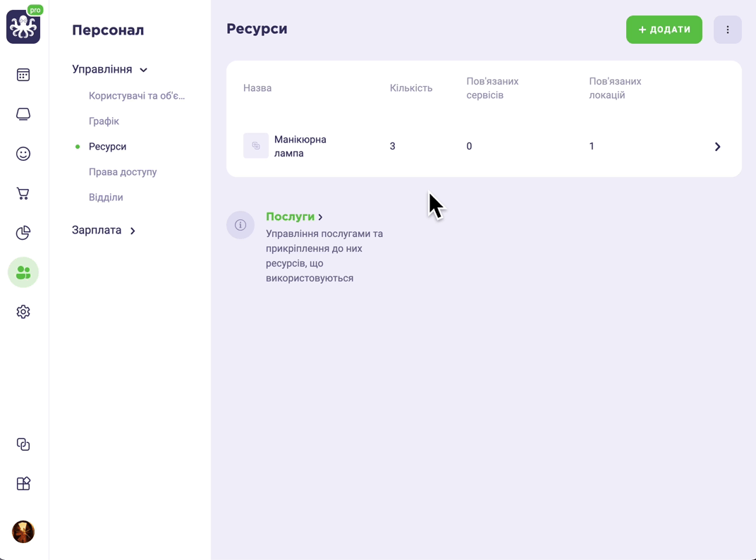The image size is (756, 560).
Task: Click the linked services value 0
Action: pos(469,146)
